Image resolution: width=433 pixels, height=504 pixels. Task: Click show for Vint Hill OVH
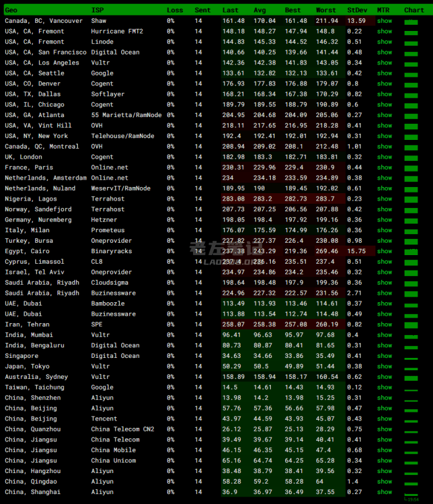coord(385,125)
